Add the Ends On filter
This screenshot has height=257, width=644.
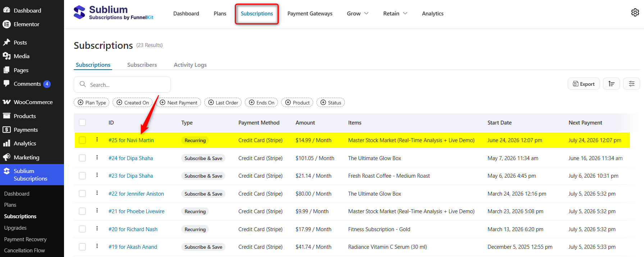coord(261,103)
